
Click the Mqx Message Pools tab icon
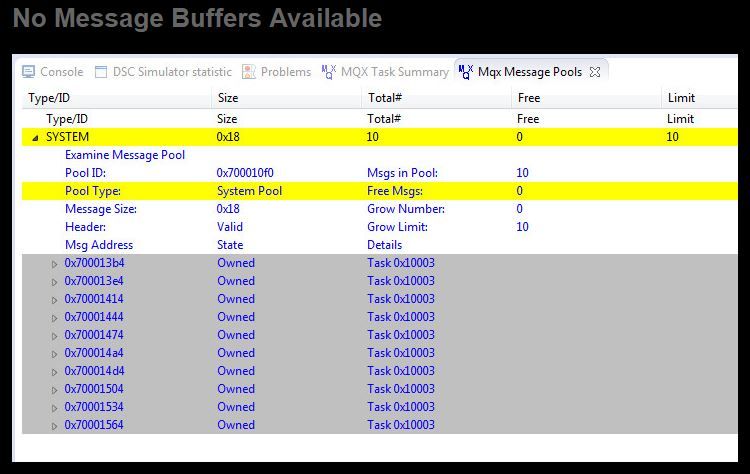[x=466, y=72]
